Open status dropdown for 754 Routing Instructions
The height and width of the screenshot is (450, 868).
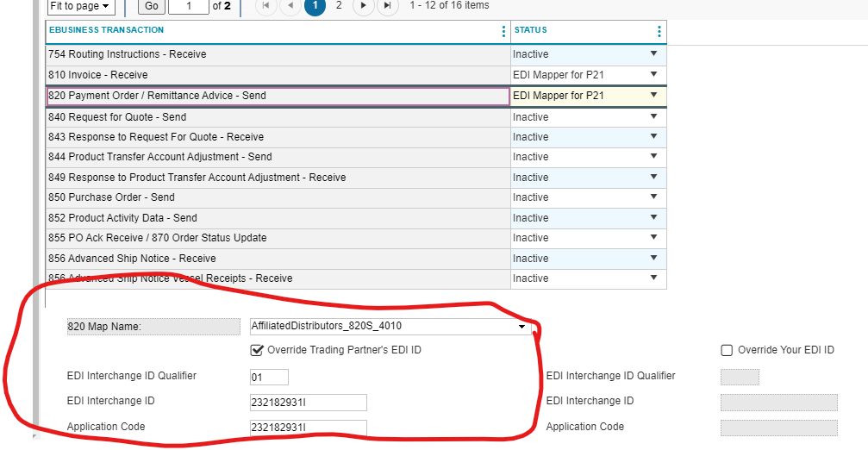(x=653, y=54)
